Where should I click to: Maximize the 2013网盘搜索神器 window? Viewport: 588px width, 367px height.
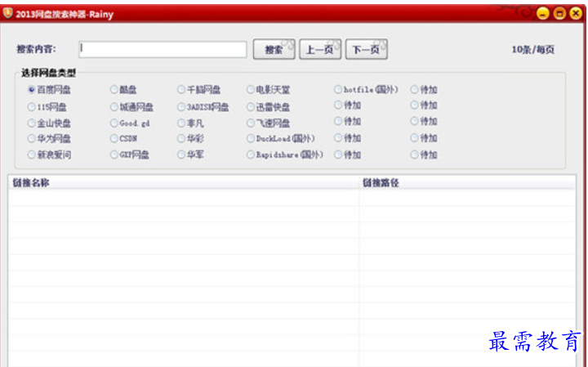pos(559,14)
